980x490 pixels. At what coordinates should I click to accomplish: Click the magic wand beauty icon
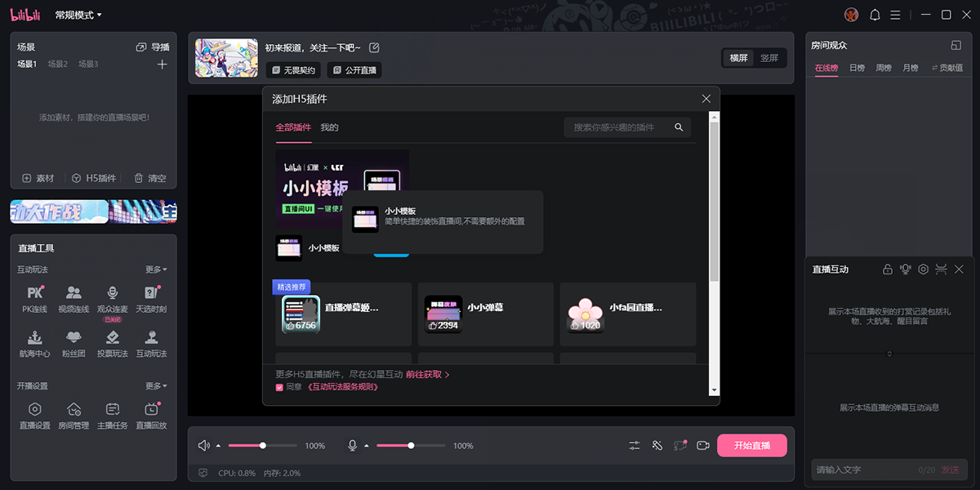657,445
